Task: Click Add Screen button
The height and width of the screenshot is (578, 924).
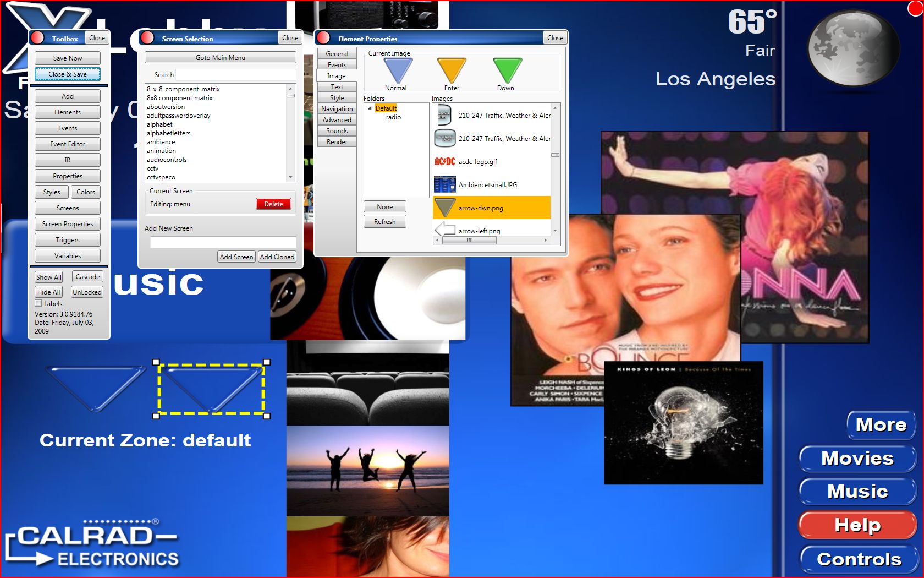Action: pos(237,257)
